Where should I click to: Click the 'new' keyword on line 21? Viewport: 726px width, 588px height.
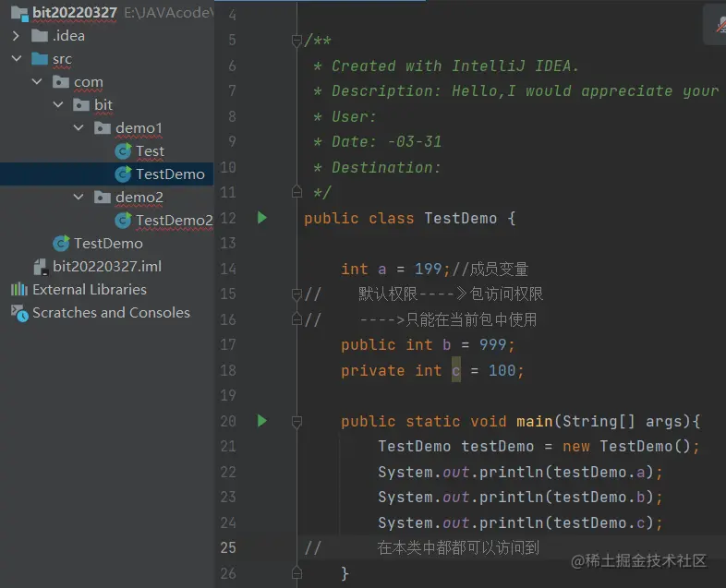pos(576,447)
